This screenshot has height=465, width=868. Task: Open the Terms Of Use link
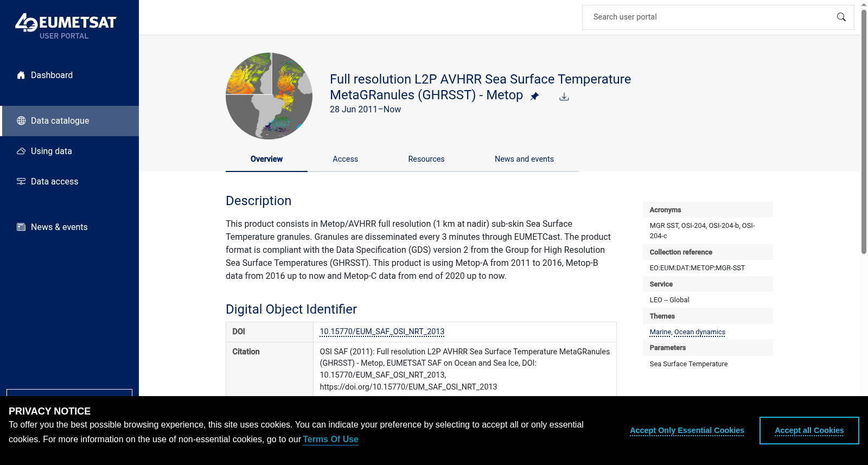coord(330,439)
